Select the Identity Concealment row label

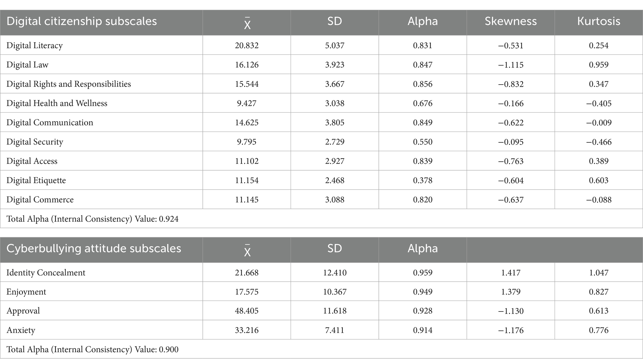pos(46,273)
